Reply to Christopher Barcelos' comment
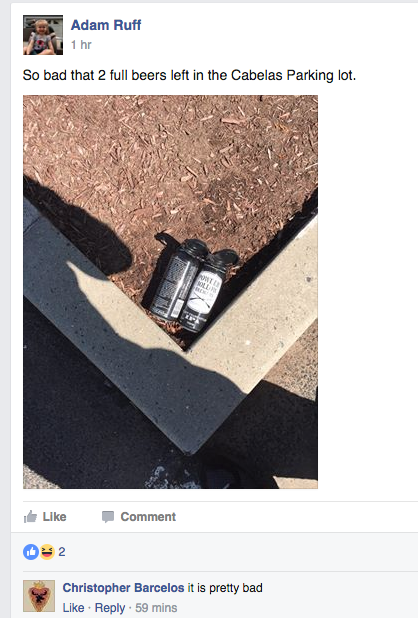 (x=110, y=608)
